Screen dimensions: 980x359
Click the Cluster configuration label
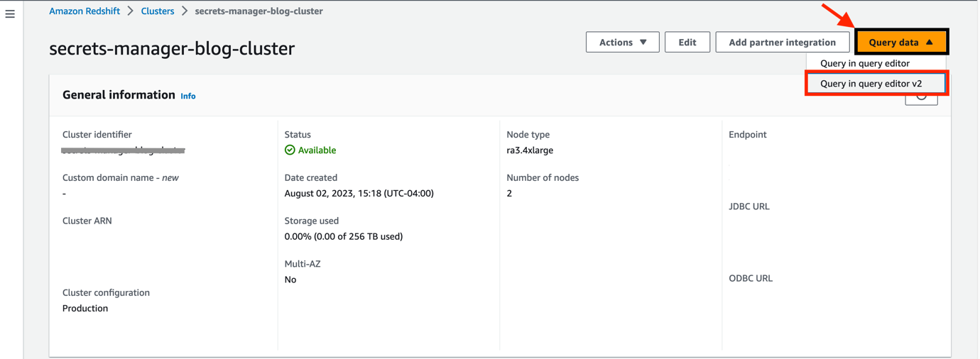tap(106, 292)
